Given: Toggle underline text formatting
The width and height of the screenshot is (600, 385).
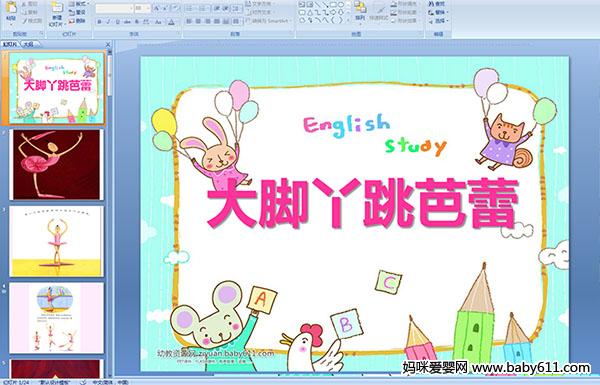Looking at the screenshot, I should point(117,22).
